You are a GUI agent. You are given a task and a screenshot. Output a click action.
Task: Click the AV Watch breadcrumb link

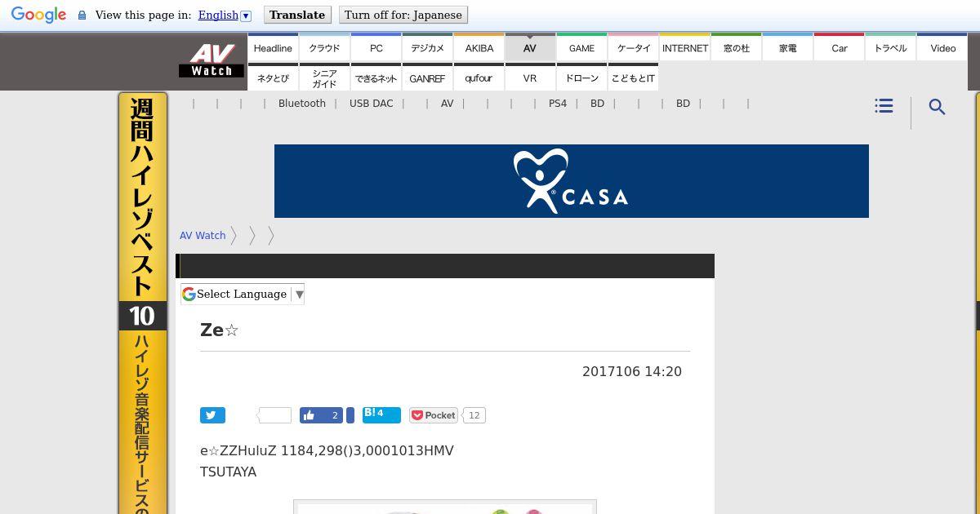tap(203, 235)
